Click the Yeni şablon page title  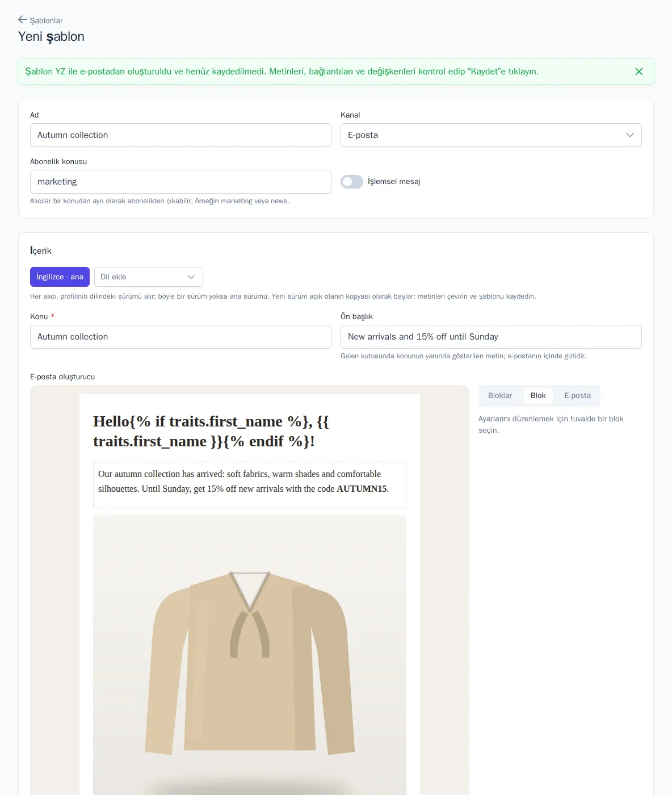pyautogui.click(x=51, y=37)
